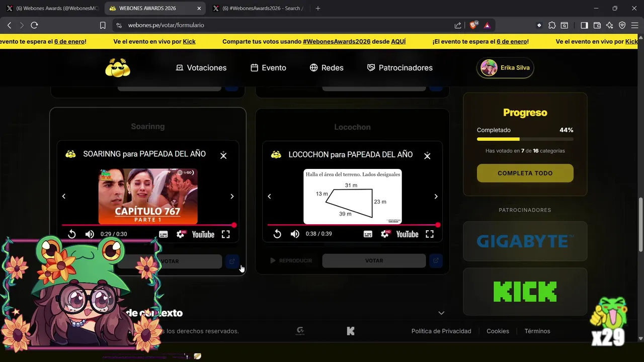Mute the Locochon video volume
The height and width of the screenshot is (362, 644).
[x=295, y=234]
